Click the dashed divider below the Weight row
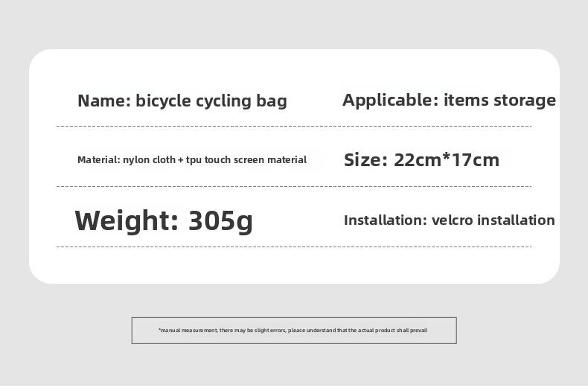Image resolution: width=588 pixels, height=391 pixels. click(294, 247)
